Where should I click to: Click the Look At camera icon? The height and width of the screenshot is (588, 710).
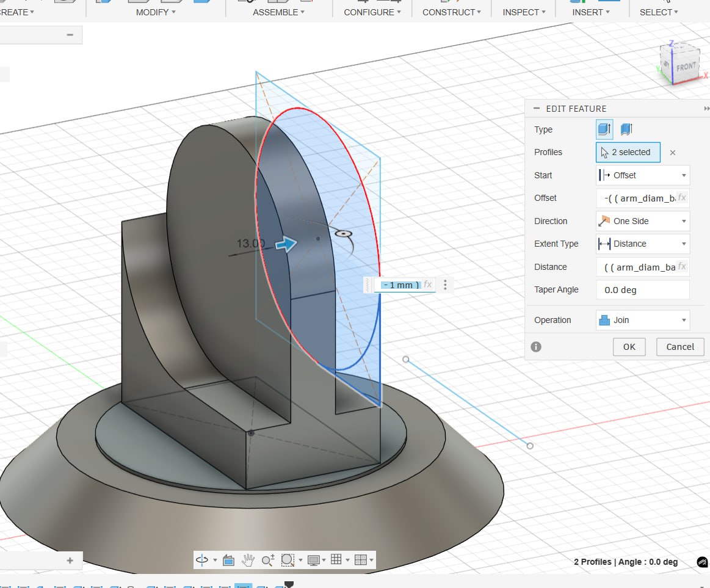click(x=228, y=560)
